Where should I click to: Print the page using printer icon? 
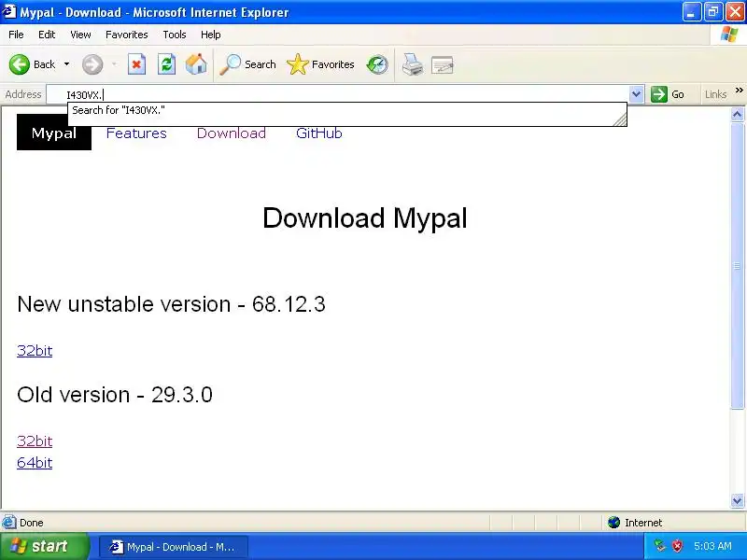point(412,64)
